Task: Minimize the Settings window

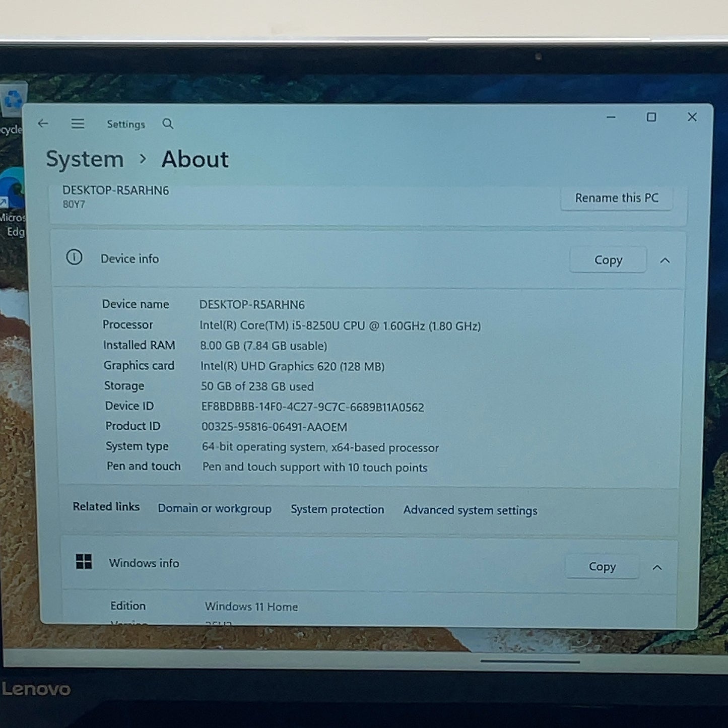Action: 611,117
